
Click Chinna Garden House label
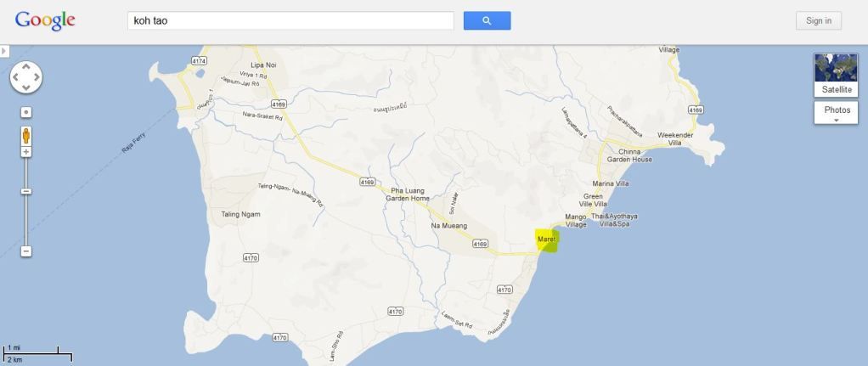[x=629, y=155]
